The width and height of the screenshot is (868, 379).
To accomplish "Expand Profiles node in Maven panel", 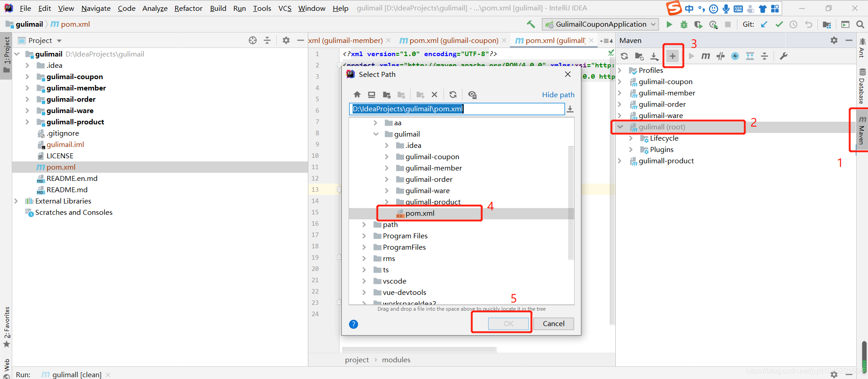I will click(620, 70).
